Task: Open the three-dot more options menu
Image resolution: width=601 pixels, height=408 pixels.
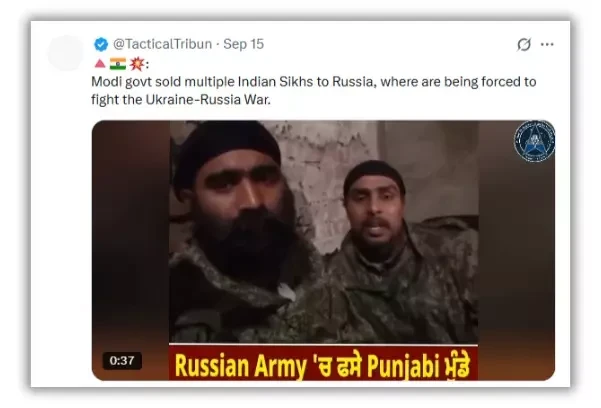Action: (547, 44)
